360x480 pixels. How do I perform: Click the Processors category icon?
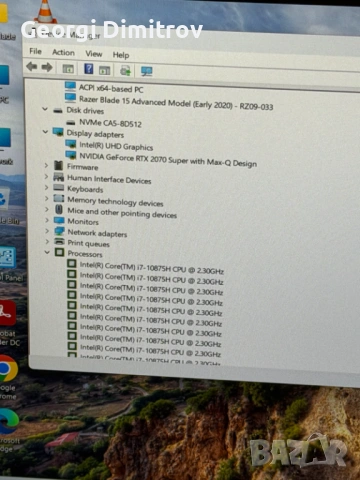coord(59,252)
